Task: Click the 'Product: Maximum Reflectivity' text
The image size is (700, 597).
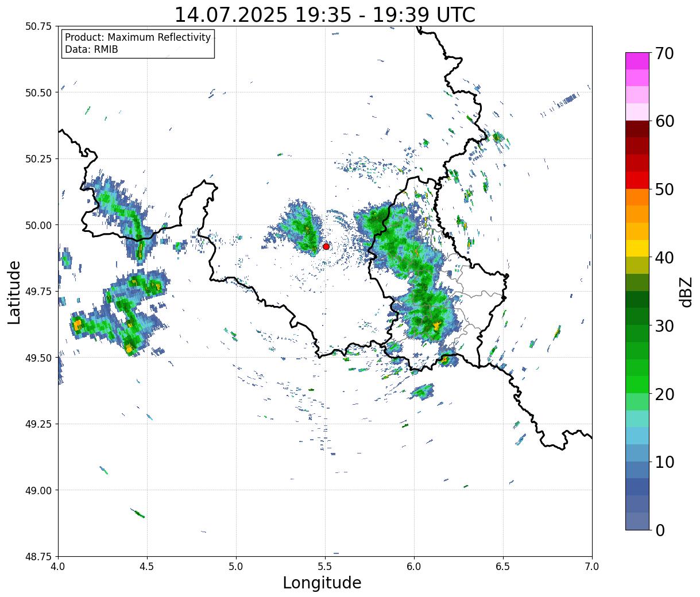Action: pos(138,38)
